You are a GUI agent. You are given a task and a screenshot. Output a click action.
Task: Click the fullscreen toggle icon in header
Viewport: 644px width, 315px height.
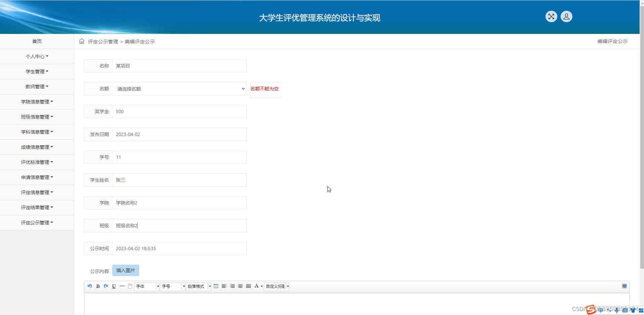[551, 16]
